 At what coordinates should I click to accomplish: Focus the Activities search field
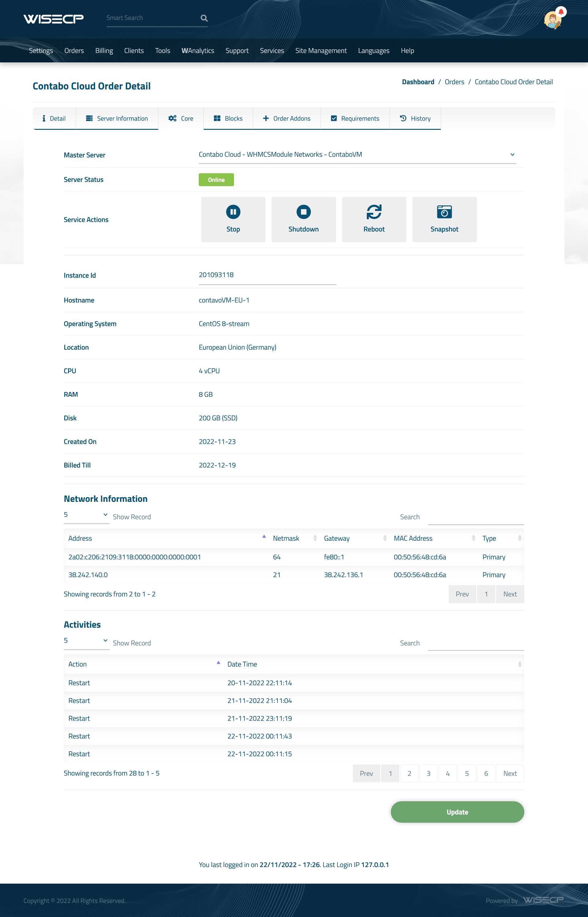click(476, 643)
